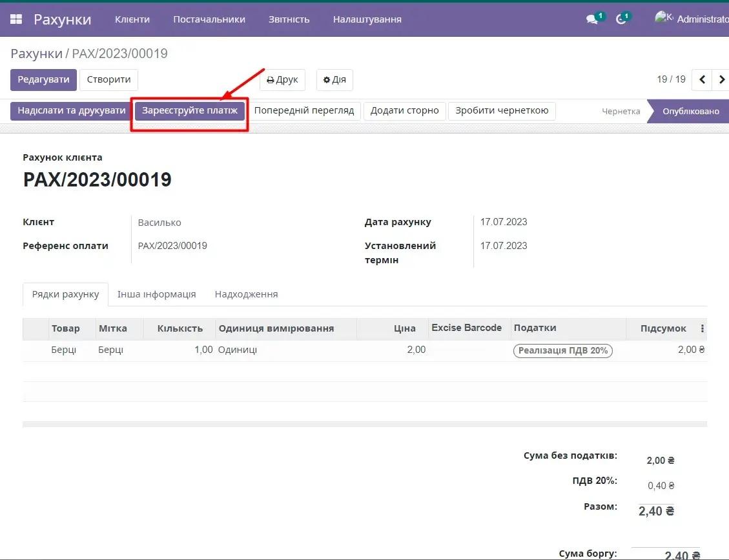Open the Друк print dropdown
The image size is (729, 560).
(282, 80)
